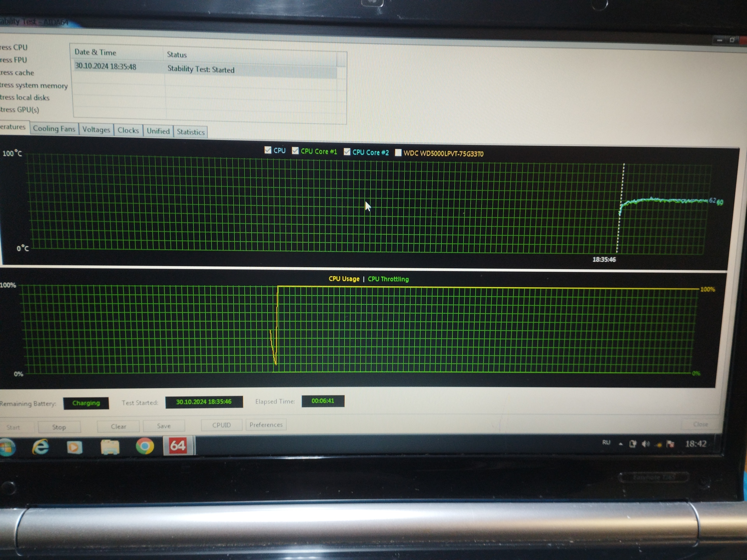
Task: Click the Elapsed Time value 00:06:41
Action: (x=323, y=401)
